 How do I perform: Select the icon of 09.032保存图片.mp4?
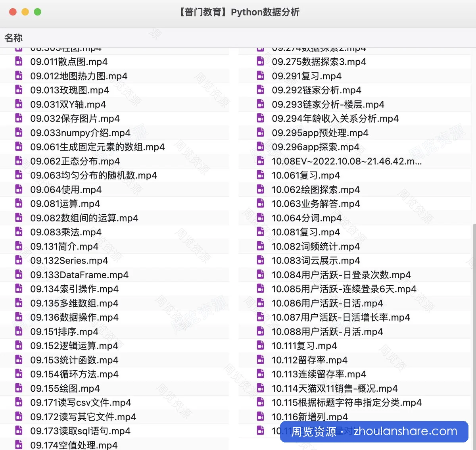tap(19, 118)
